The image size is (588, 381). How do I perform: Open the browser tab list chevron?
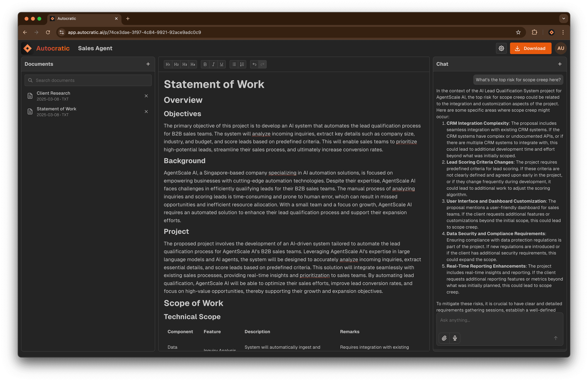point(564,19)
